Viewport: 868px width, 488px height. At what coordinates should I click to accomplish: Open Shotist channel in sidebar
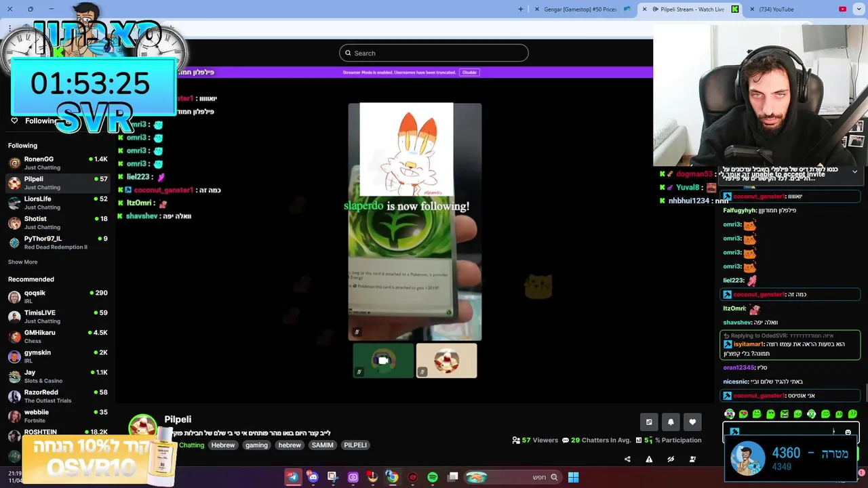(58, 222)
